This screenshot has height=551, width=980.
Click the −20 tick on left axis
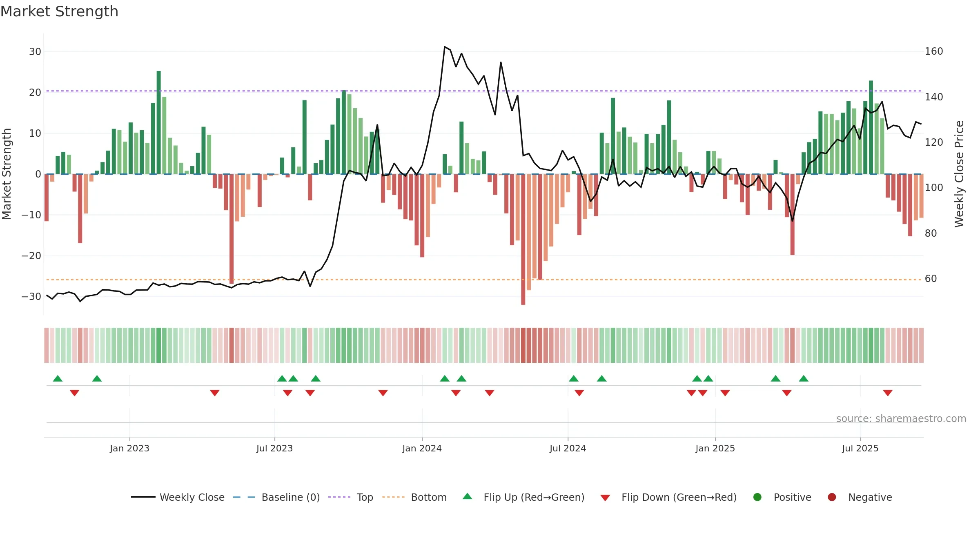coord(31,256)
